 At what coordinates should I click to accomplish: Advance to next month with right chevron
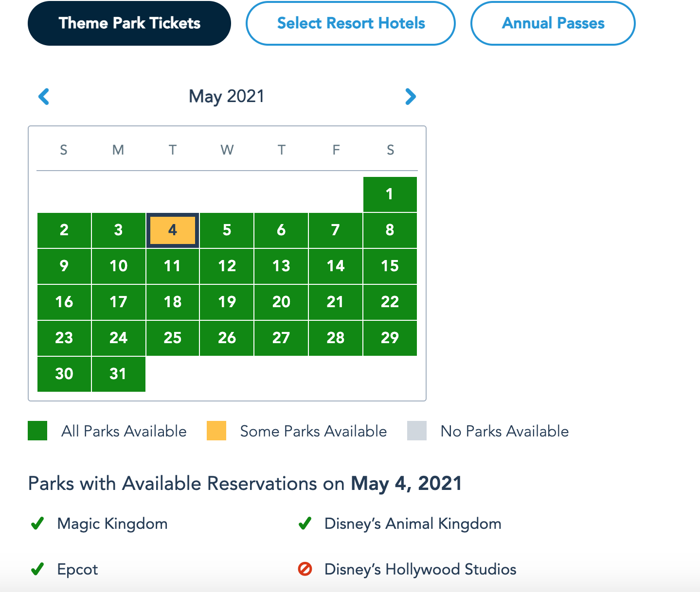click(411, 97)
